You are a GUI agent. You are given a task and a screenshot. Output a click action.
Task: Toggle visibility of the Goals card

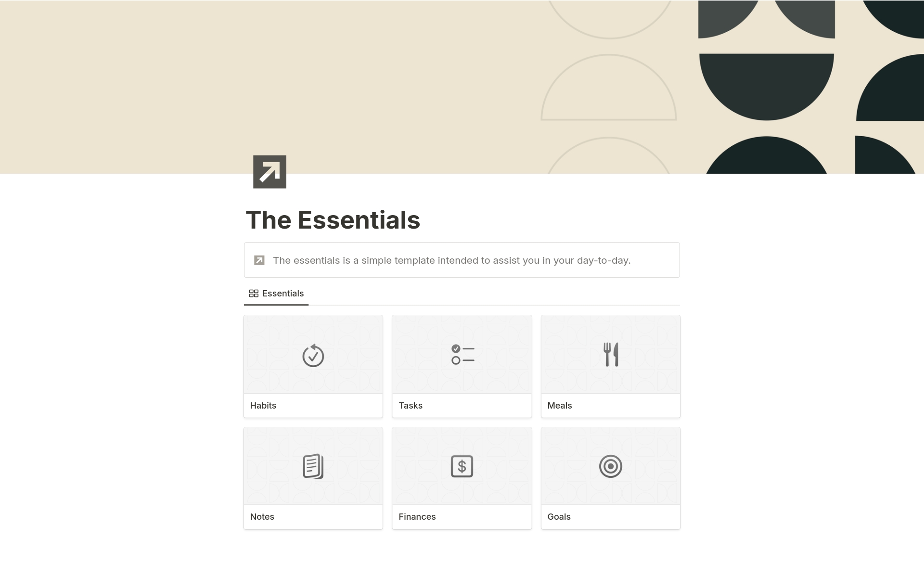(x=610, y=478)
